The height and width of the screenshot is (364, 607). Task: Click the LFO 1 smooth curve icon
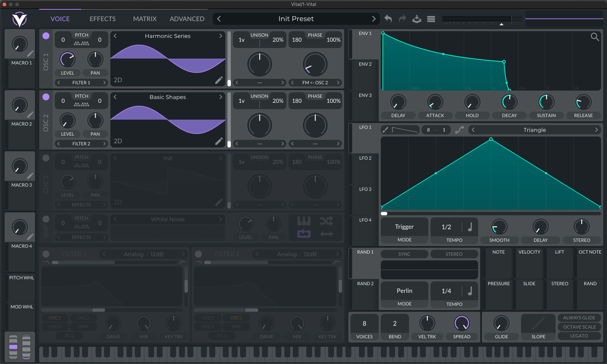(460, 130)
